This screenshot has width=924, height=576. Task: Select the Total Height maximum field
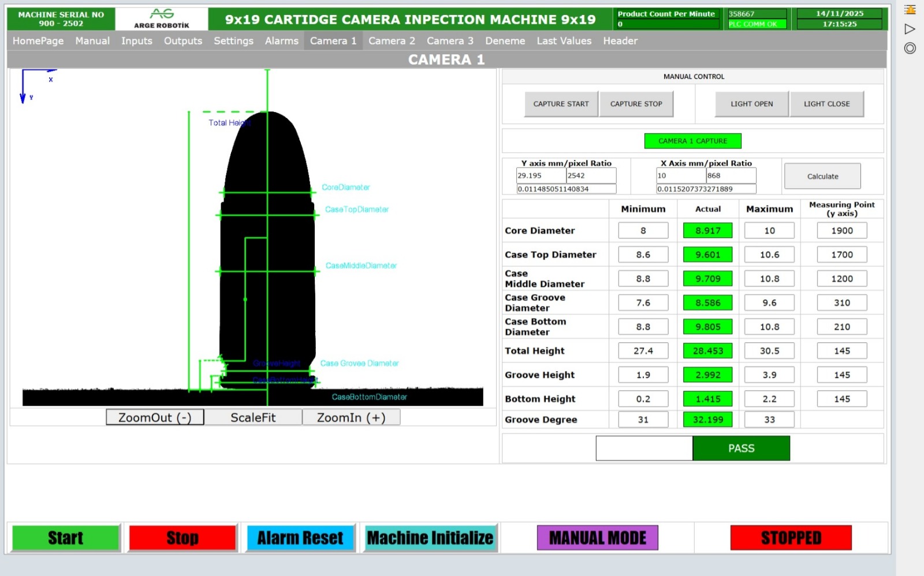point(769,351)
